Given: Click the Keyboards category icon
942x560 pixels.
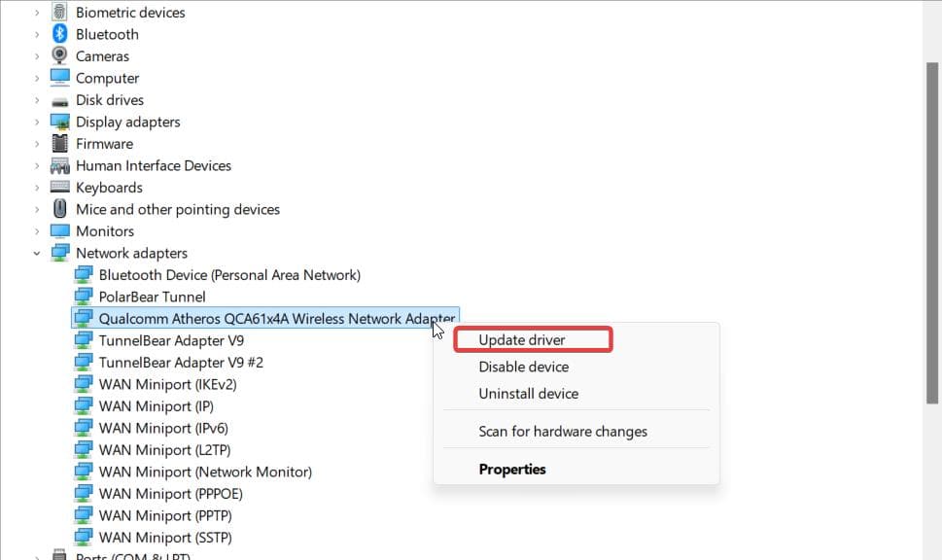Looking at the screenshot, I should point(60,188).
